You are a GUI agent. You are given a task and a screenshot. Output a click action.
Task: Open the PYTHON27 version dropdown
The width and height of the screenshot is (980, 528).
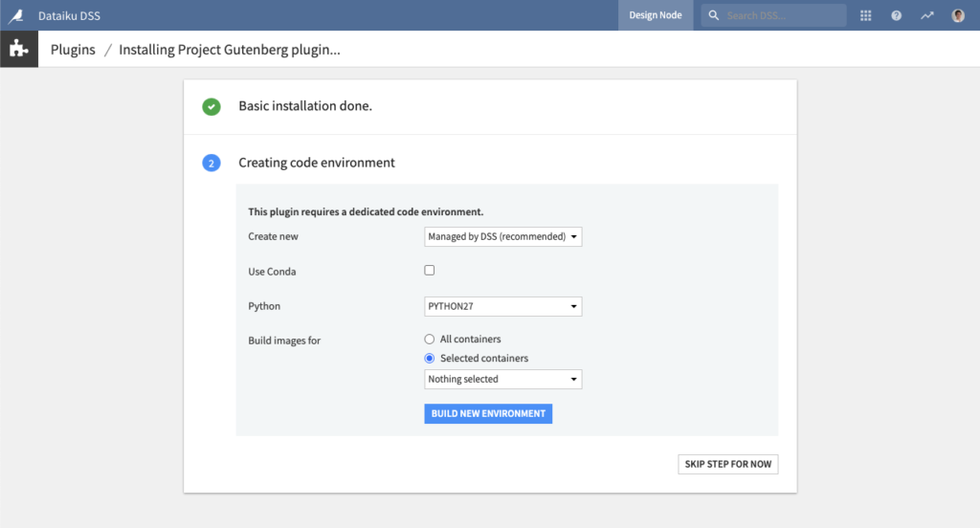pos(503,306)
